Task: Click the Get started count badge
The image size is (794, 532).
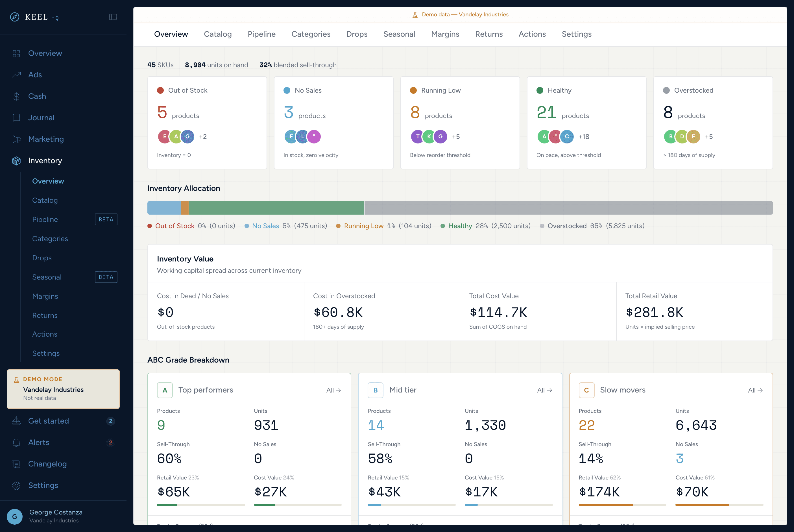Action: click(111, 421)
